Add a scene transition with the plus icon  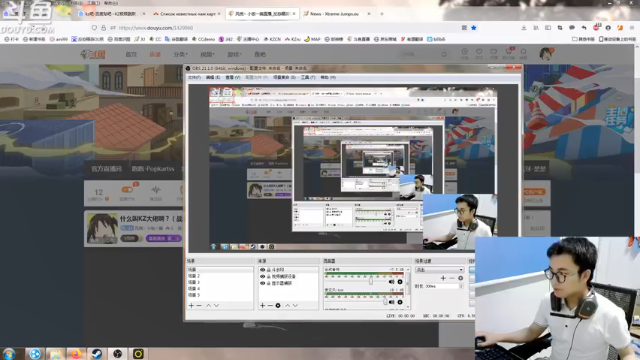click(443, 278)
